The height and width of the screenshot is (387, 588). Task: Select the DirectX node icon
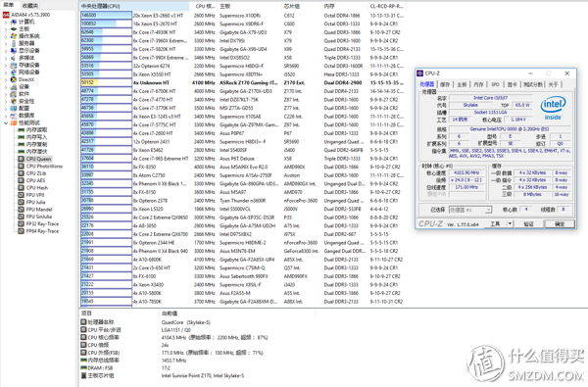pyautogui.click(x=14, y=79)
